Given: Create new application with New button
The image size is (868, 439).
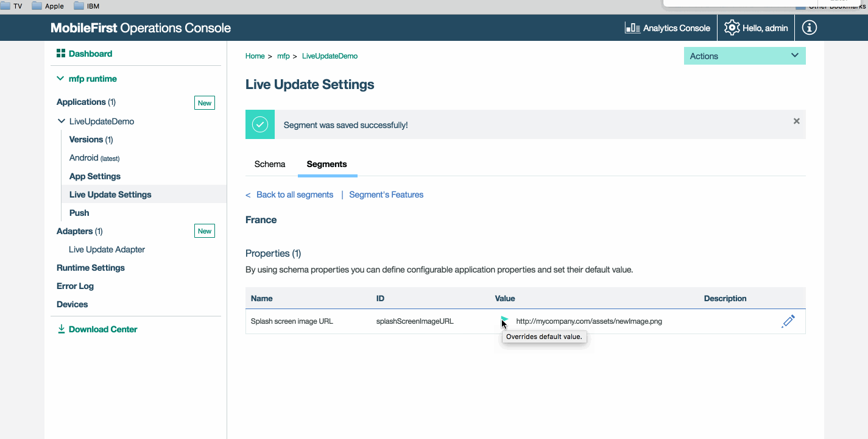Looking at the screenshot, I should tap(205, 103).
